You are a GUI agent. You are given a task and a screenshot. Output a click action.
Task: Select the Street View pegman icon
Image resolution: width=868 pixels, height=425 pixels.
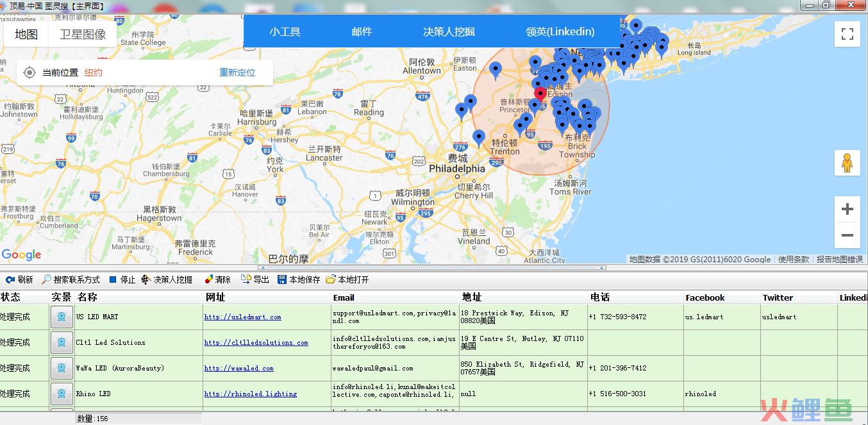click(x=847, y=163)
